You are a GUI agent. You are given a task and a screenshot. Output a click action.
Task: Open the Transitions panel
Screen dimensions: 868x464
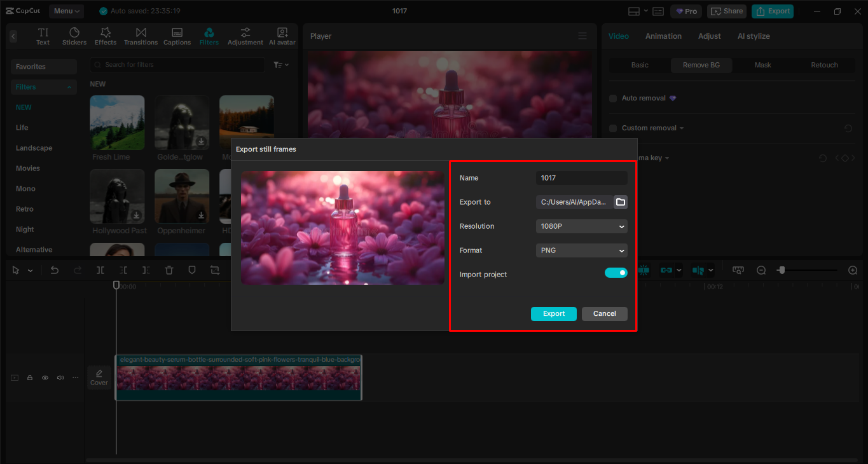pos(141,36)
